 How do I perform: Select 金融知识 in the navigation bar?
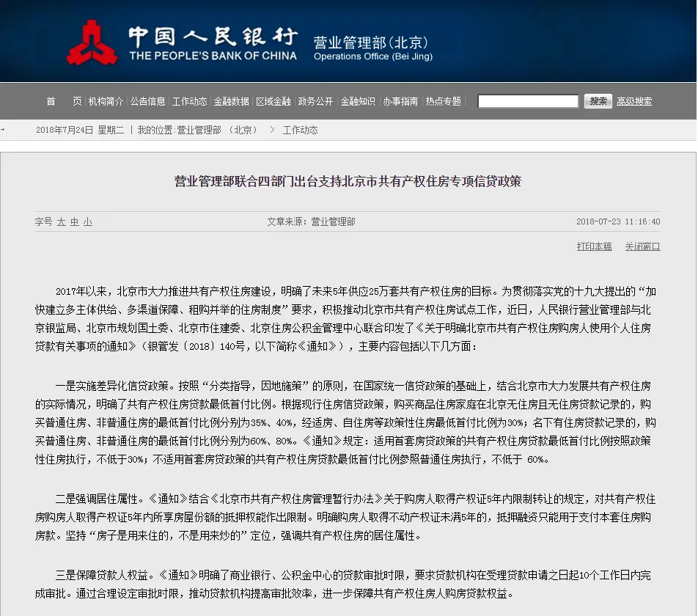[x=358, y=101]
